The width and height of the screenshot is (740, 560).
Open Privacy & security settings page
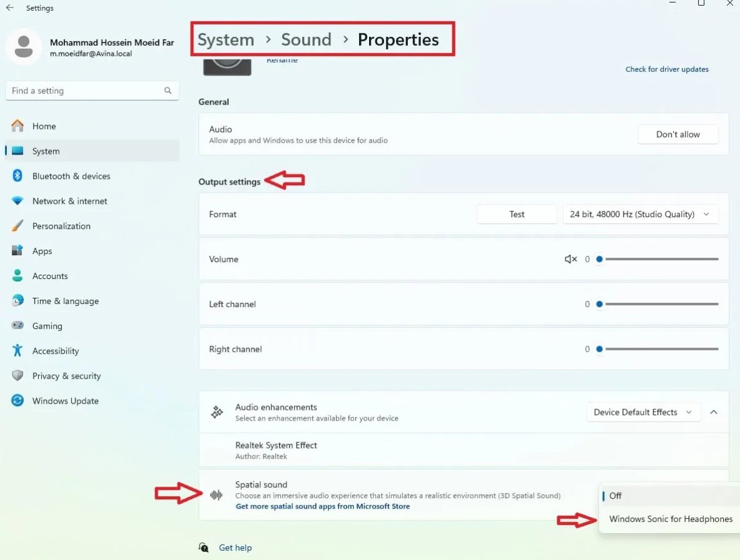[x=66, y=376]
